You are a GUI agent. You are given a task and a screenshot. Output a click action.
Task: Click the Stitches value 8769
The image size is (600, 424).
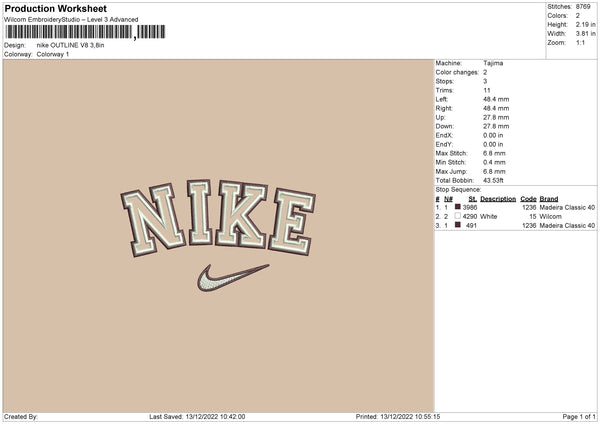coord(583,7)
